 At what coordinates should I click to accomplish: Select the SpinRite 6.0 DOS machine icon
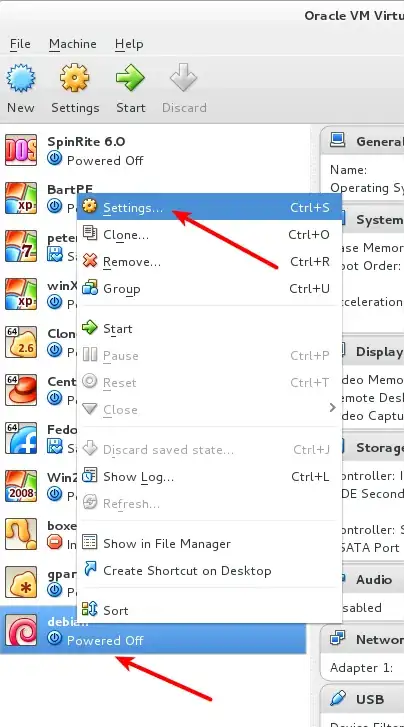pyautogui.click(x=21, y=150)
